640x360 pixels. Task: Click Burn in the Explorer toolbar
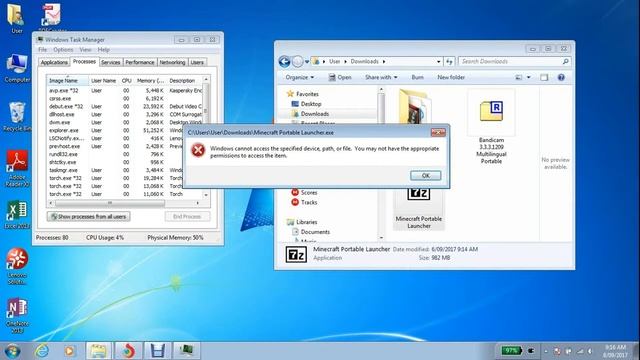[417, 77]
